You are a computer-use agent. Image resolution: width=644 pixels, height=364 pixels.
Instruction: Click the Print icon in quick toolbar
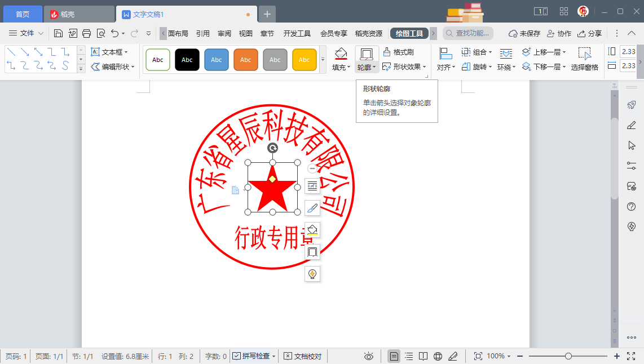[86, 33]
